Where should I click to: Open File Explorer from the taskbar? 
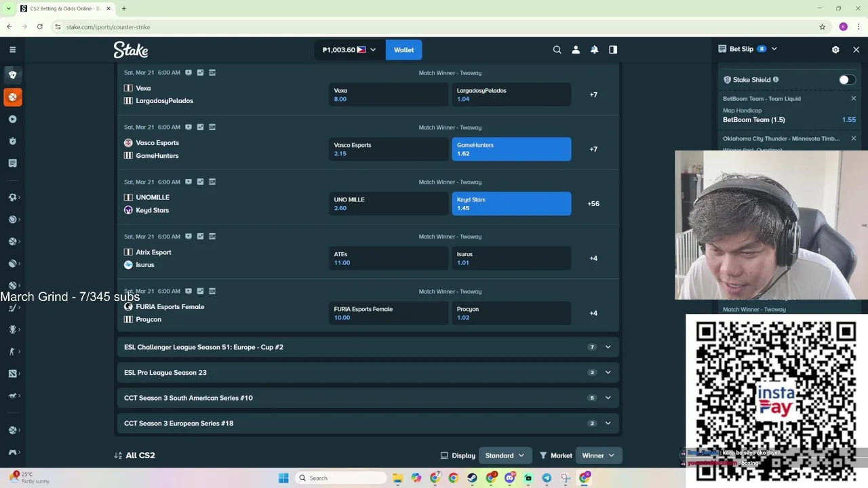click(x=397, y=478)
